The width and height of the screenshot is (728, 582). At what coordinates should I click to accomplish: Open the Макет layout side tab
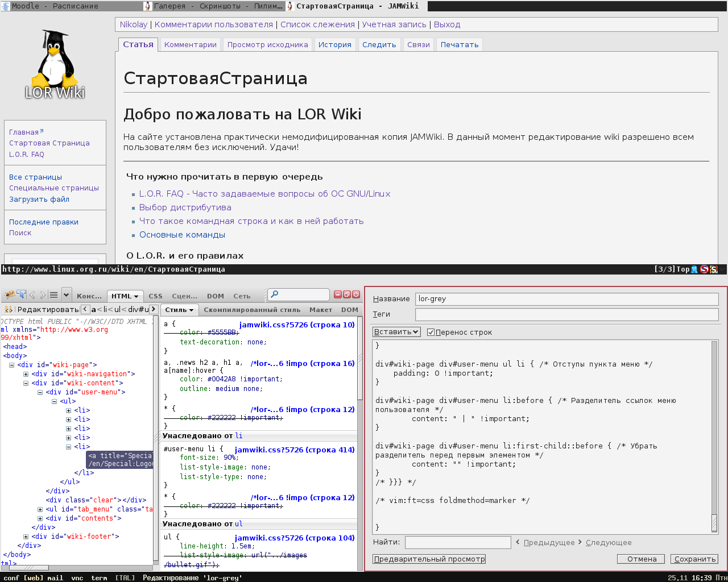pyautogui.click(x=321, y=310)
